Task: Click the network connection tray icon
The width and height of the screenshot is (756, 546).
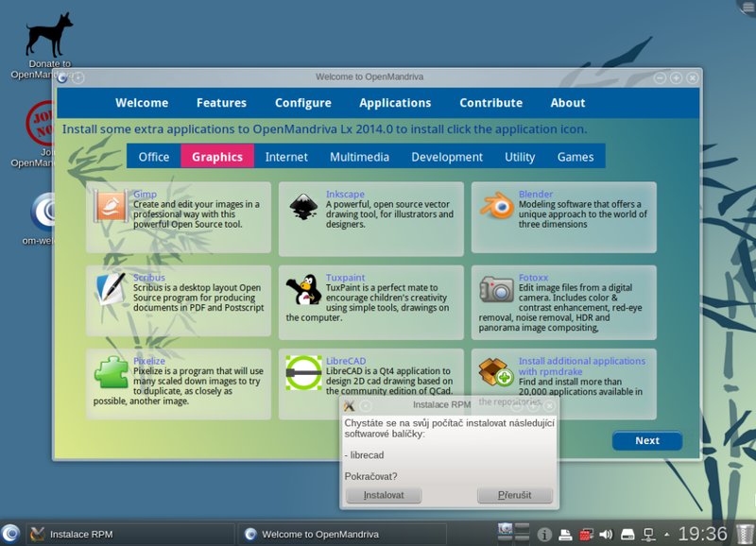Action: 648,535
